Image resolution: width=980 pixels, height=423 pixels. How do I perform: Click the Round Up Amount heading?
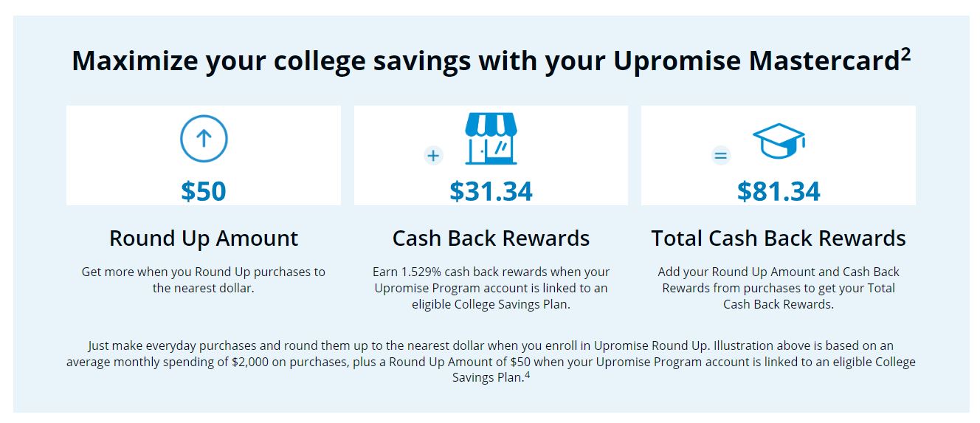click(204, 238)
